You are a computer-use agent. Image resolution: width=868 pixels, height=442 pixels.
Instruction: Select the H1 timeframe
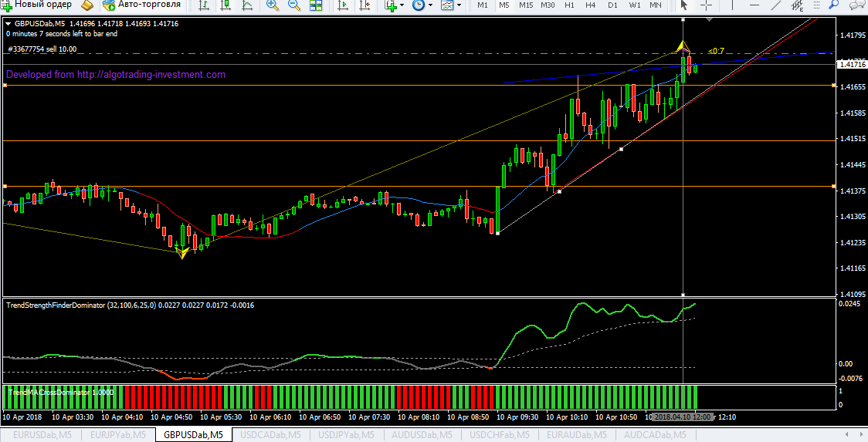569,5
